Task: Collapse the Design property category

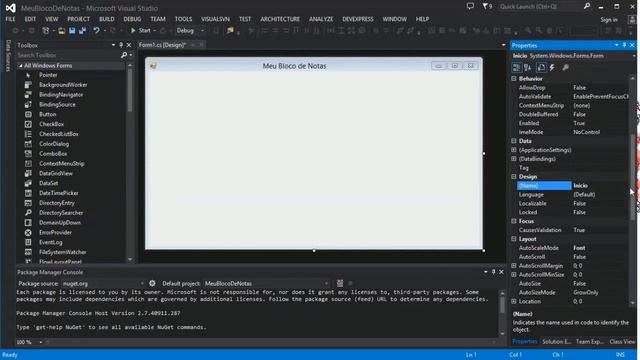Action: [514, 177]
